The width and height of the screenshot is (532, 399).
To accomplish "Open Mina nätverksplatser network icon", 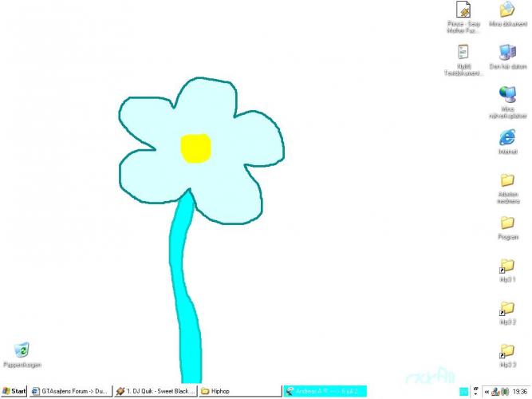I will 507,95.
